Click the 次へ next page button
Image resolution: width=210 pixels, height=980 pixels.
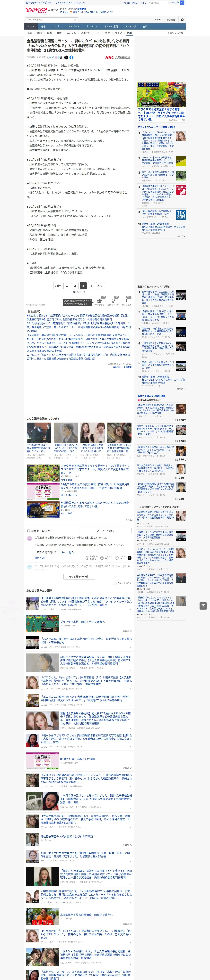coord(100,285)
